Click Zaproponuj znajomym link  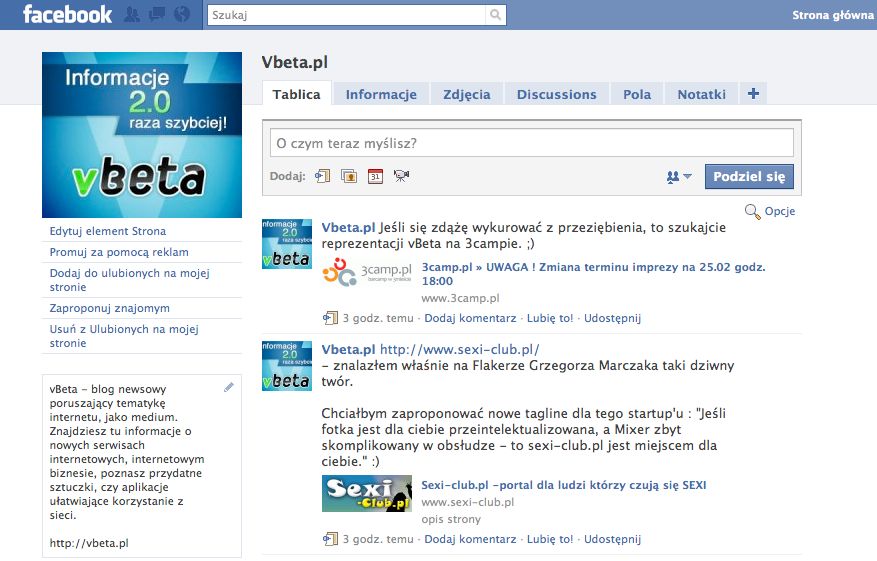pos(110,308)
